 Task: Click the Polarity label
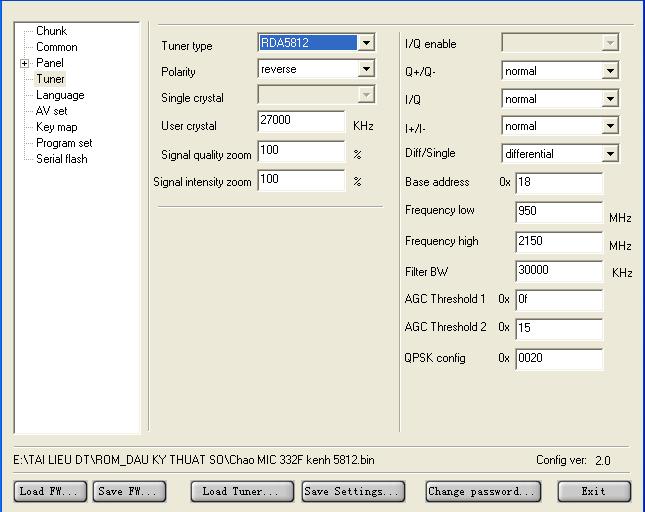tap(178, 72)
